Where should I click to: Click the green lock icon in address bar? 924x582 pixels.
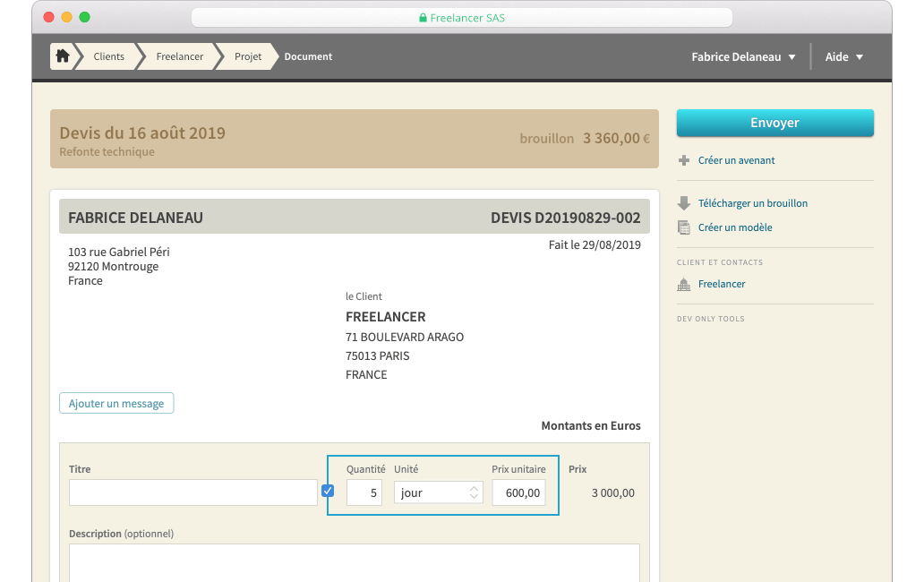tap(423, 18)
